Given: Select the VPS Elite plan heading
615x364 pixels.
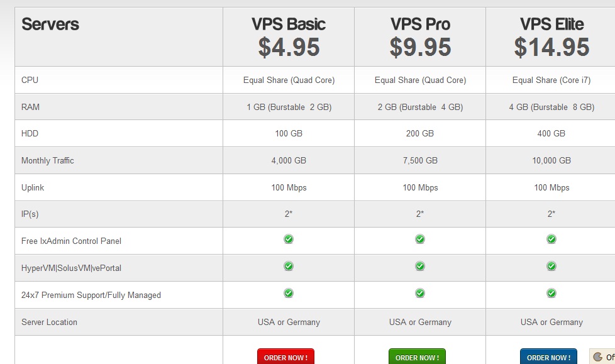Looking at the screenshot, I should [x=551, y=25].
